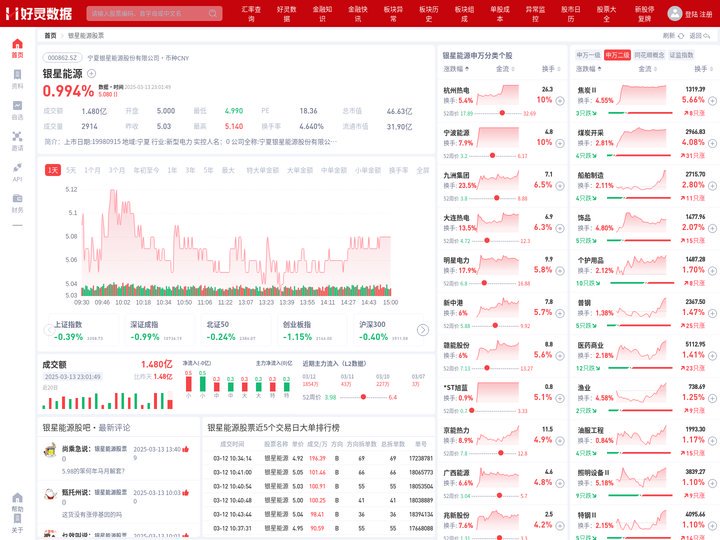Sort stock list by 涨跌幅
This screenshot has width=720, height=540.
click(x=456, y=69)
